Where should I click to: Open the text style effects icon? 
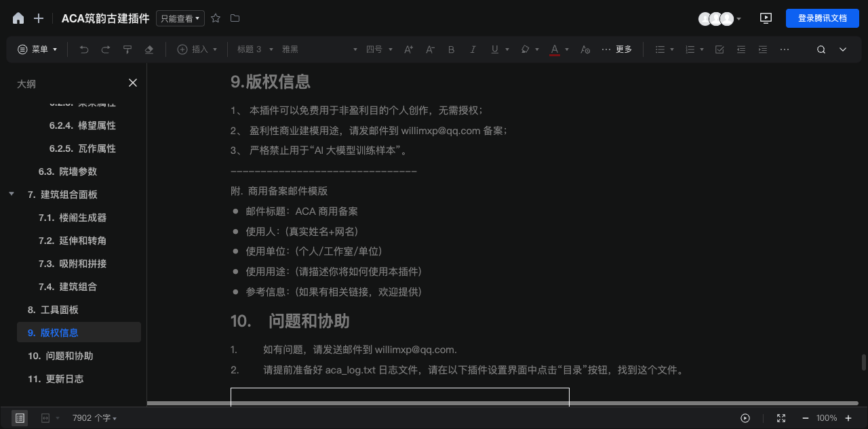(x=586, y=49)
